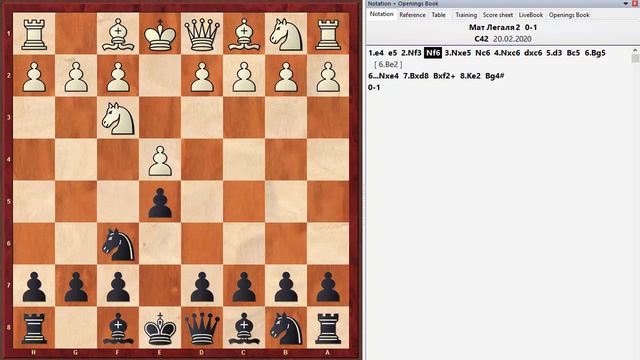Open the variation 6.Be2
The height and width of the screenshot is (360, 640).
coord(388,64)
